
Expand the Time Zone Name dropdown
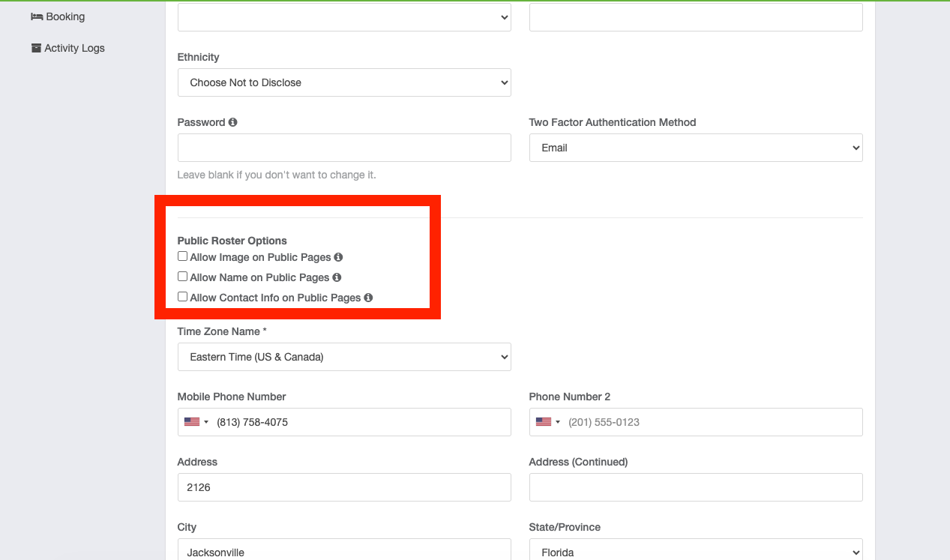click(x=344, y=357)
